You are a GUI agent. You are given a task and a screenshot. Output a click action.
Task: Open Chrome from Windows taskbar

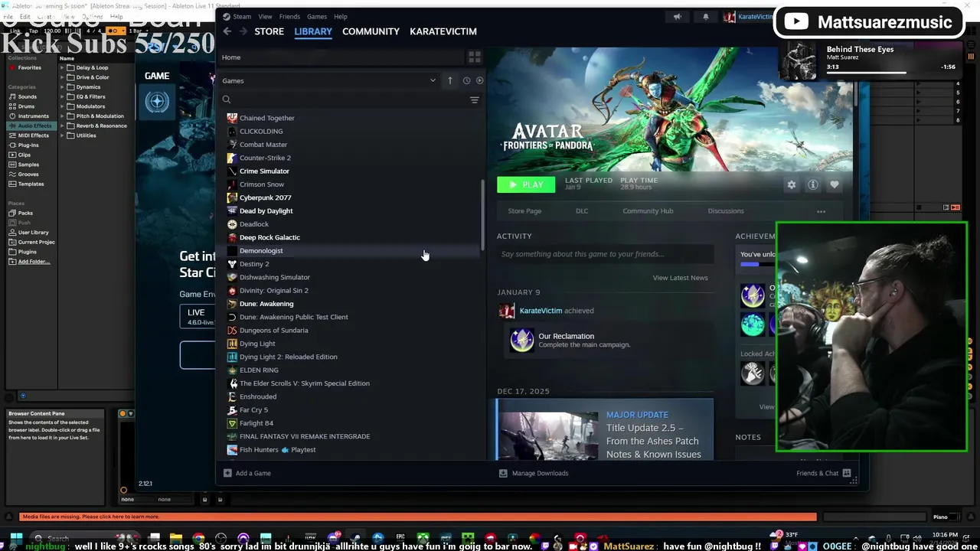(x=198, y=539)
